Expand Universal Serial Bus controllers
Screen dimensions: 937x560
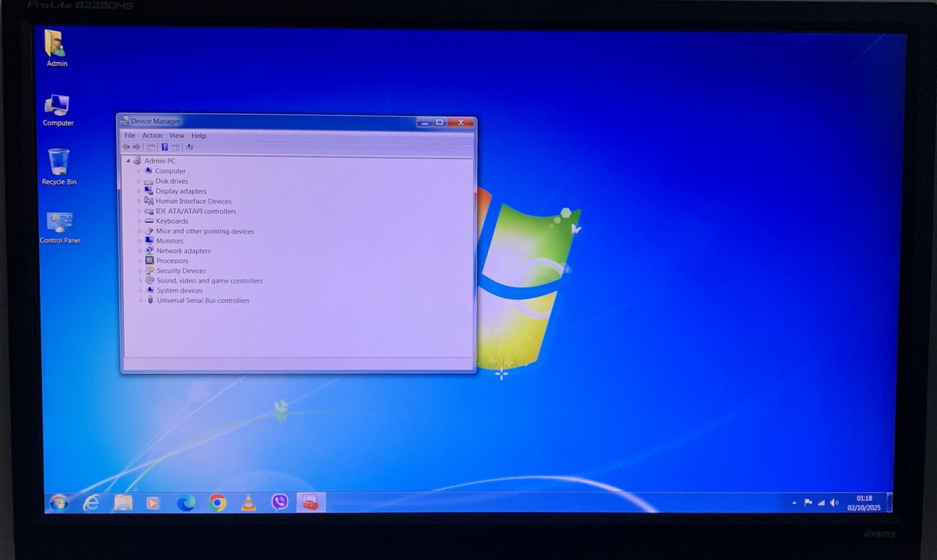(141, 301)
